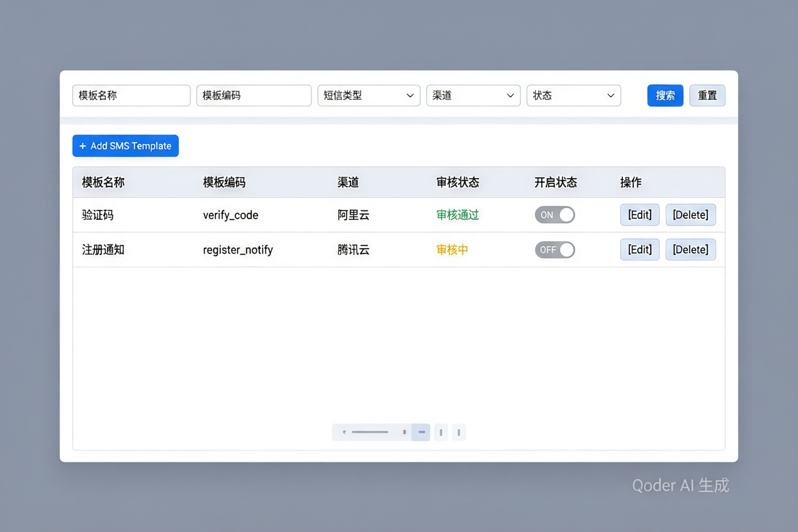Image resolution: width=798 pixels, height=532 pixels.
Task: Click Add SMS Template button
Action: [125, 146]
